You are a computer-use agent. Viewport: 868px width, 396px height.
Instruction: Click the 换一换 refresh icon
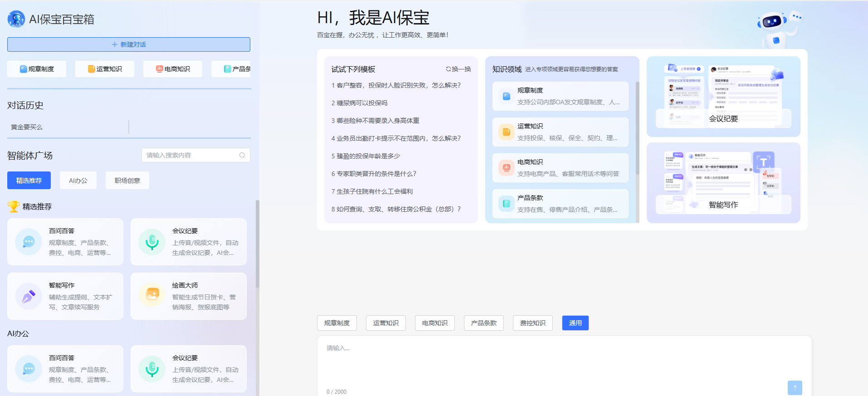(448, 69)
